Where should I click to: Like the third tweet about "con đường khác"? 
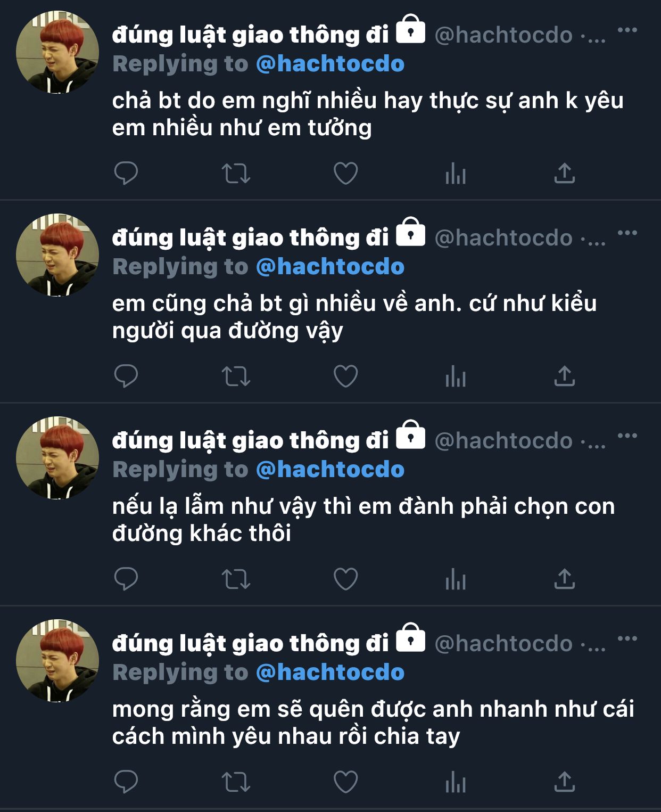tap(345, 579)
